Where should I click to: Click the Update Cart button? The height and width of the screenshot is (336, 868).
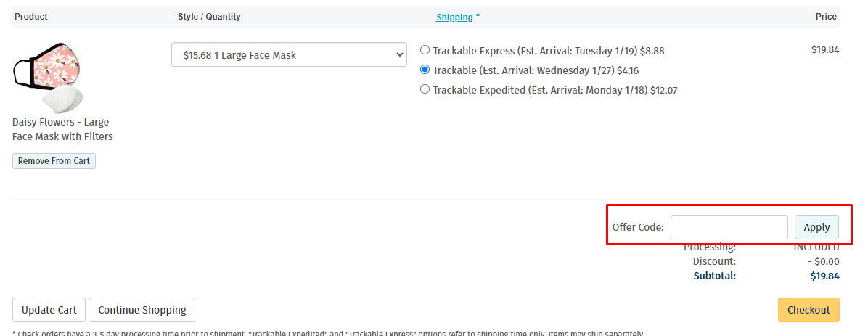tap(49, 310)
